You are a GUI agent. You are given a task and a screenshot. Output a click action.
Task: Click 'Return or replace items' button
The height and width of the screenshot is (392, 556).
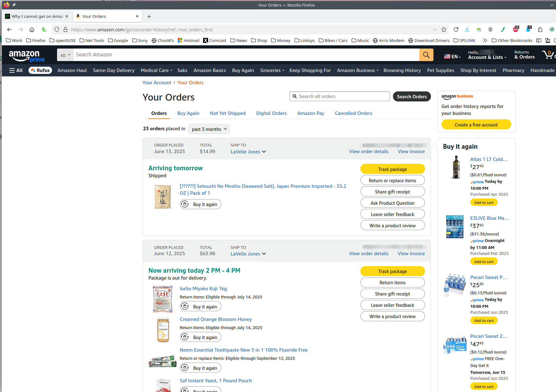pyautogui.click(x=392, y=180)
